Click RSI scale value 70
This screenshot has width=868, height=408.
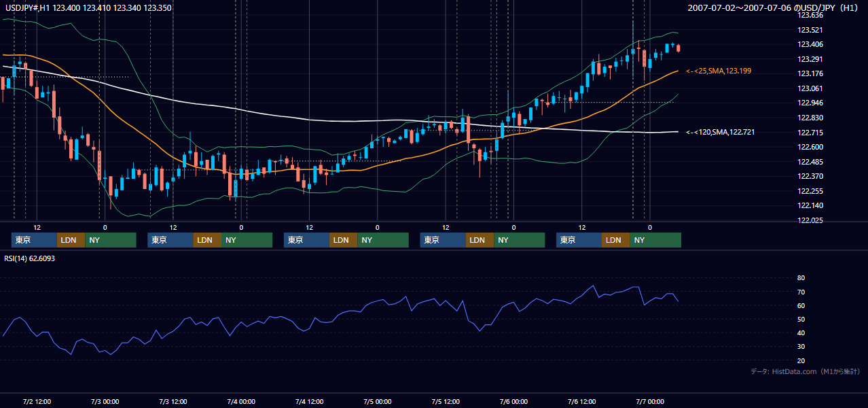pos(801,292)
